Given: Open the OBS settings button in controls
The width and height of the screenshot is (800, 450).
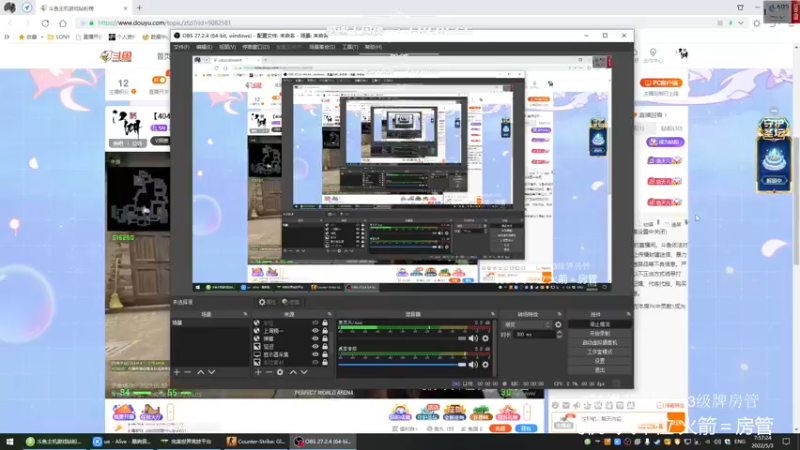Looking at the screenshot, I should coord(599,361).
